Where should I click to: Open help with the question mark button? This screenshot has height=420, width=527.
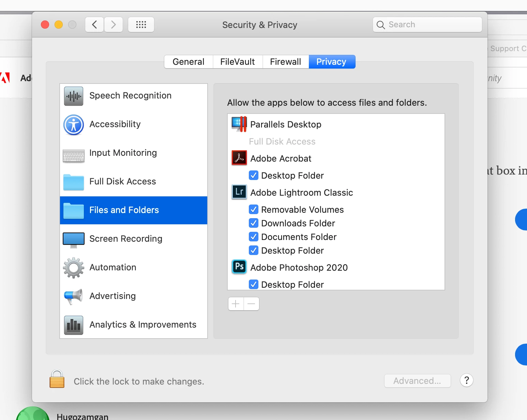pos(467,380)
